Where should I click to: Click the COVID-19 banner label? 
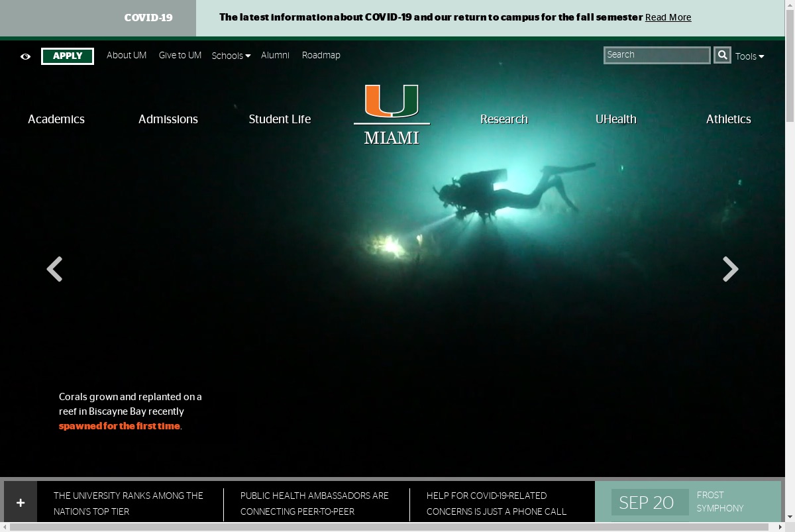point(148,18)
